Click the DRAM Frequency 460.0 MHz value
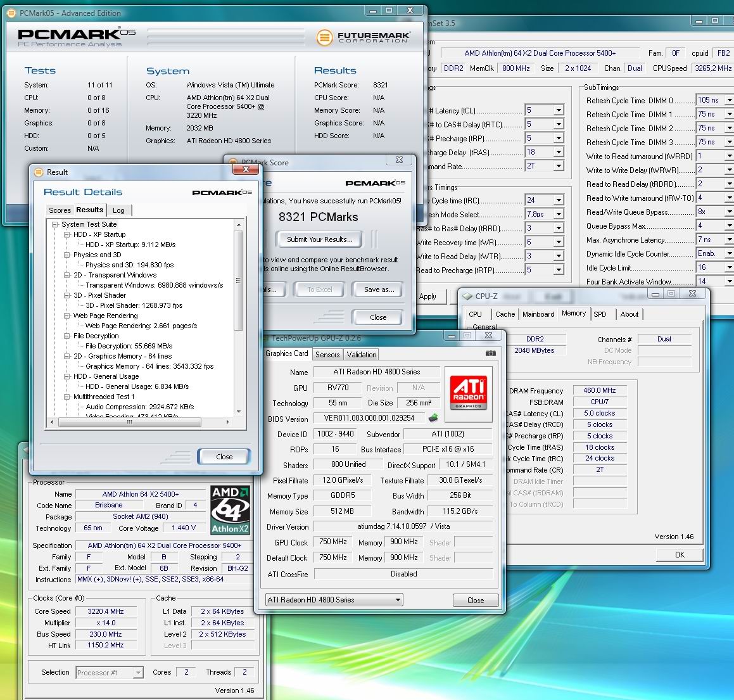Screen dimensions: 734x700 599,390
